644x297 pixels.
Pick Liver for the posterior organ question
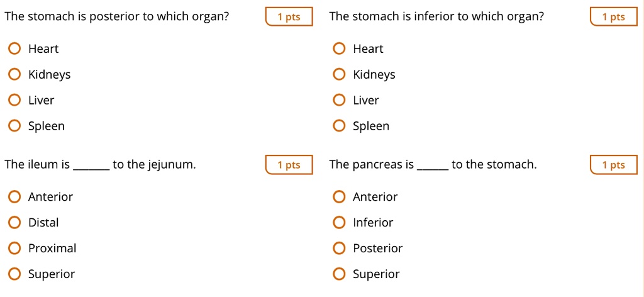click(14, 100)
